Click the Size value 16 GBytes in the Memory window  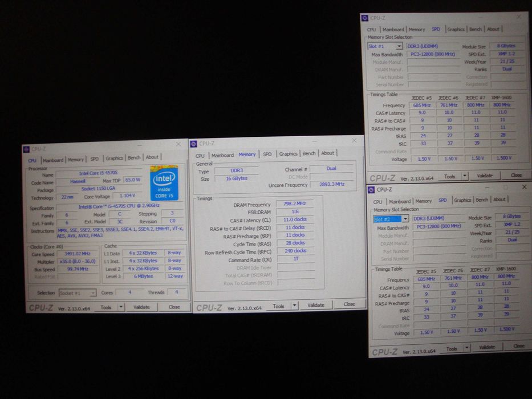237,178
